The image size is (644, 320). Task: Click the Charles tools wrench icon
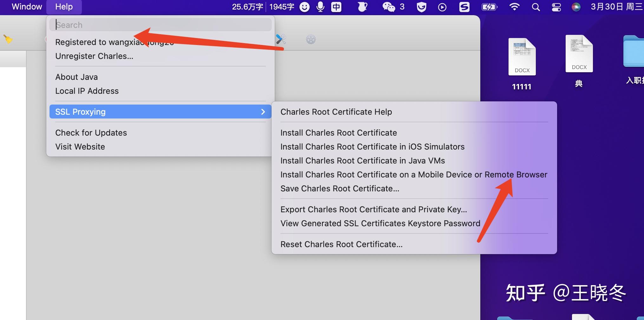(x=281, y=39)
